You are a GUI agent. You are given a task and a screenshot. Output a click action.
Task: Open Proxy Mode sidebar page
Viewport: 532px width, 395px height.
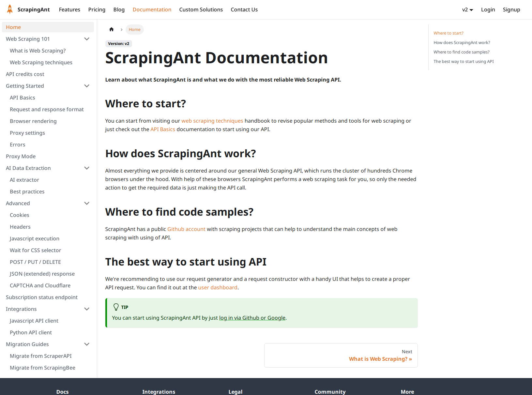[21, 156]
